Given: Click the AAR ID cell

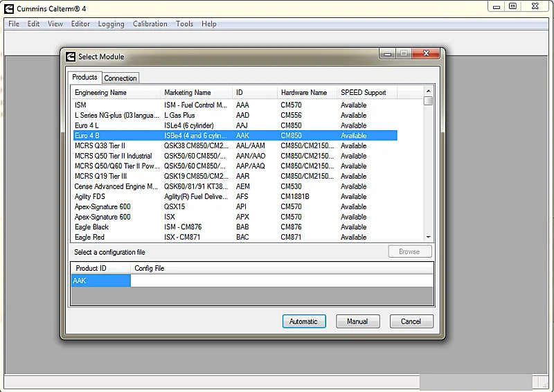Looking at the screenshot, I should pyautogui.click(x=243, y=176).
